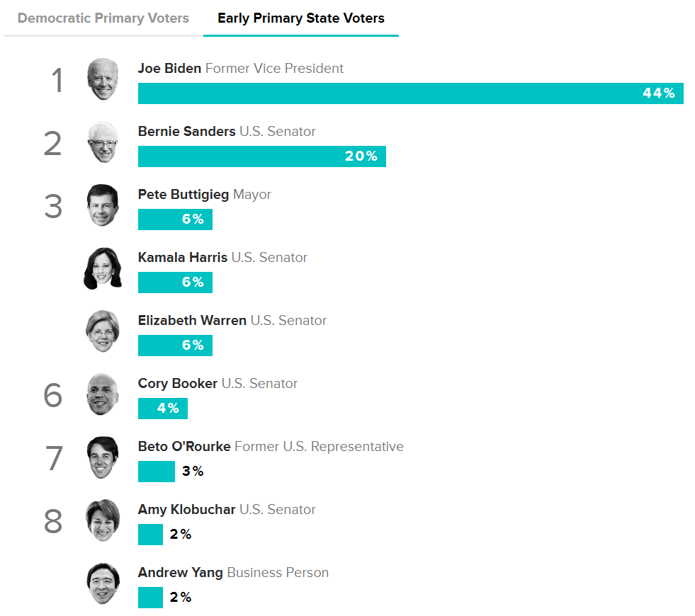Click the Elizabeth Warren name text
Image resolution: width=695 pixels, height=616 pixels.
click(x=192, y=321)
